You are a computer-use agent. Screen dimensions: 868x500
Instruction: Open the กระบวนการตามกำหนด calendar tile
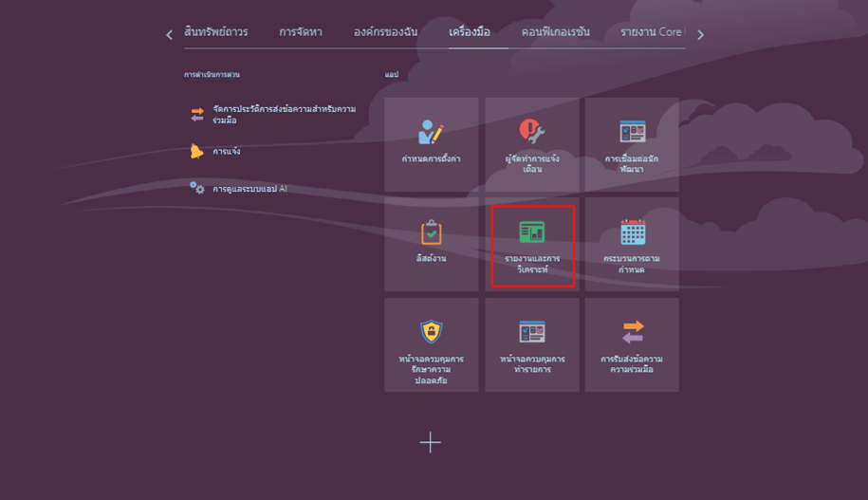pyautogui.click(x=632, y=243)
